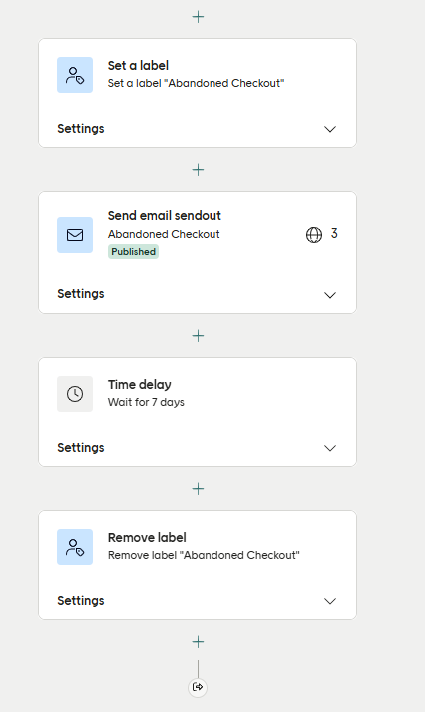Click the "Abandoned Checkout" email name
Viewport: 425px width, 712px height.
click(x=163, y=234)
